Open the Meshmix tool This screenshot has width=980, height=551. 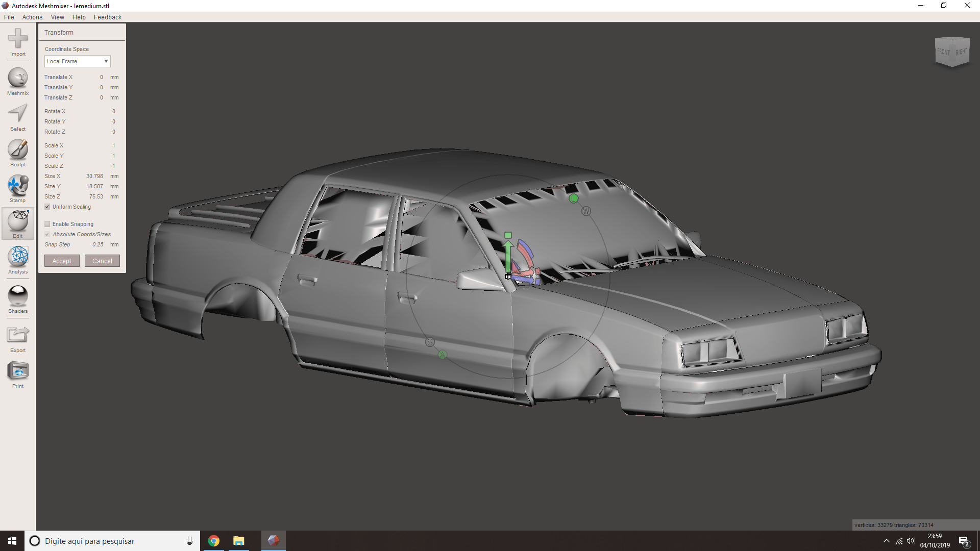pos(18,79)
